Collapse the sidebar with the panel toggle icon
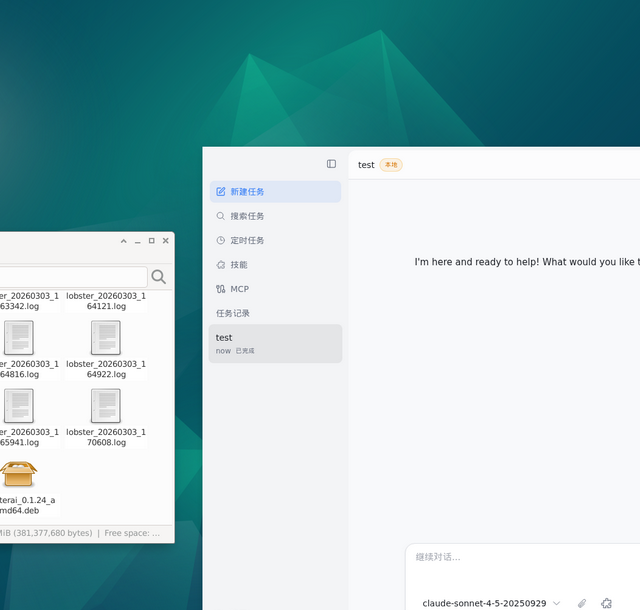640x610 pixels. [331, 164]
